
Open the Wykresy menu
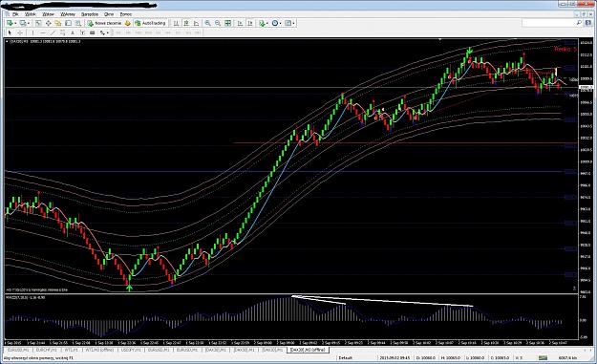[68, 14]
